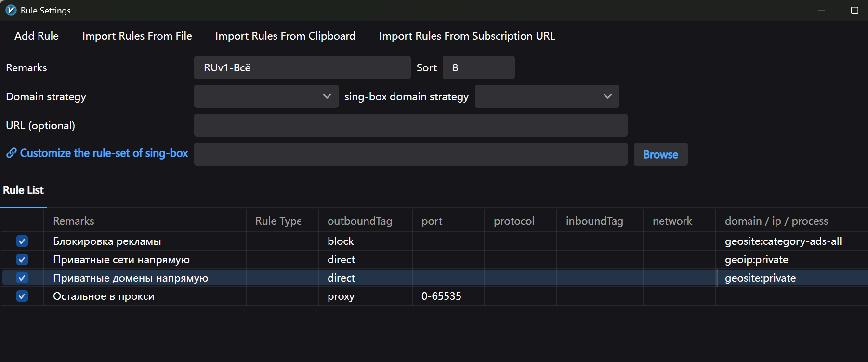868x362 pixels.
Task: Click the v2rayN app icon in title bar
Action: pyautogui.click(x=11, y=10)
